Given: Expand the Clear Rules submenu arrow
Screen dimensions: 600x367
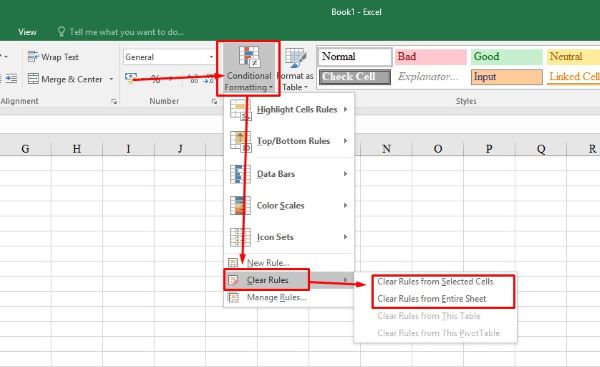Looking at the screenshot, I should [345, 280].
